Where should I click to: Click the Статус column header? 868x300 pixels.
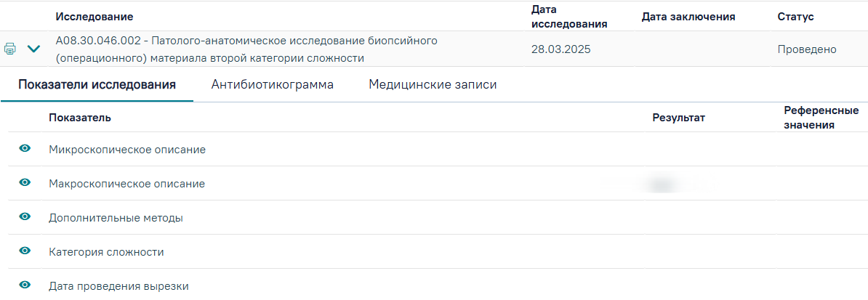coord(795,17)
